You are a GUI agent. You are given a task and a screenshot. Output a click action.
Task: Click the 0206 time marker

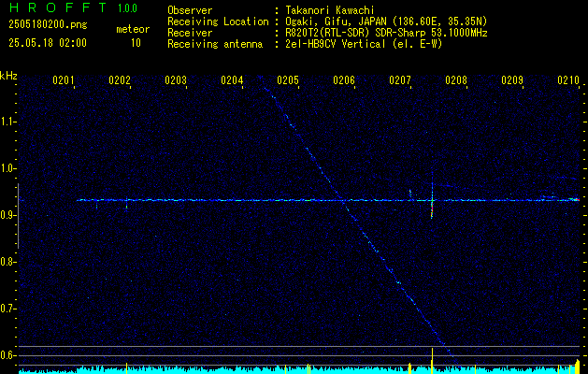tap(344, 79)
